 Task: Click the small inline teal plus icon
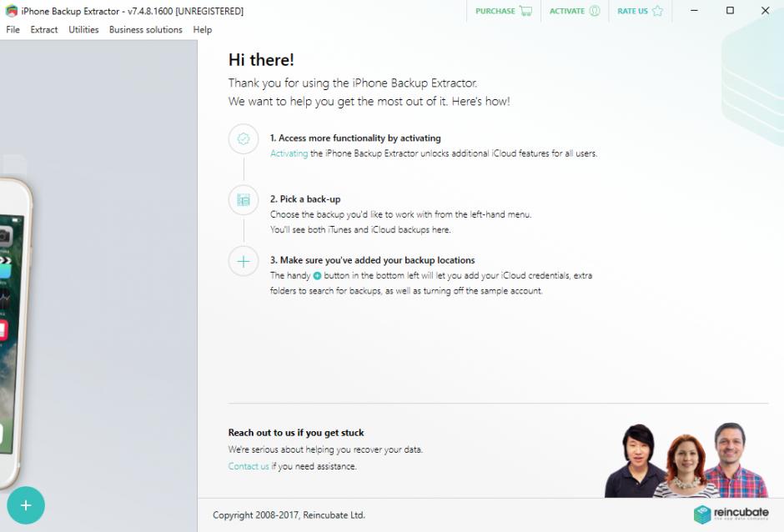[317, 275]
